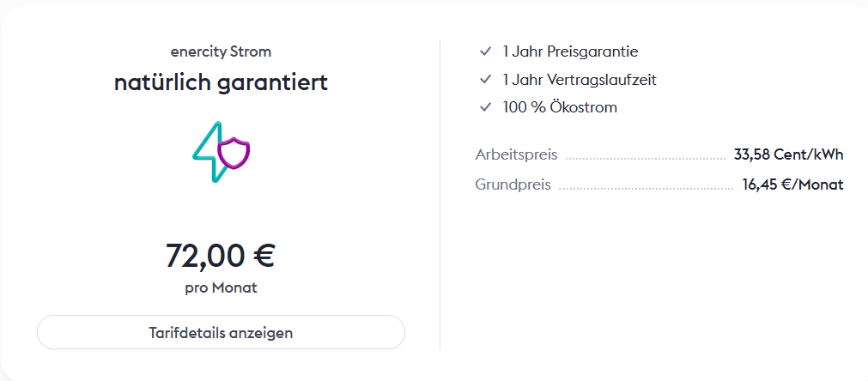Click the enercity Strom label

[221, 51]
